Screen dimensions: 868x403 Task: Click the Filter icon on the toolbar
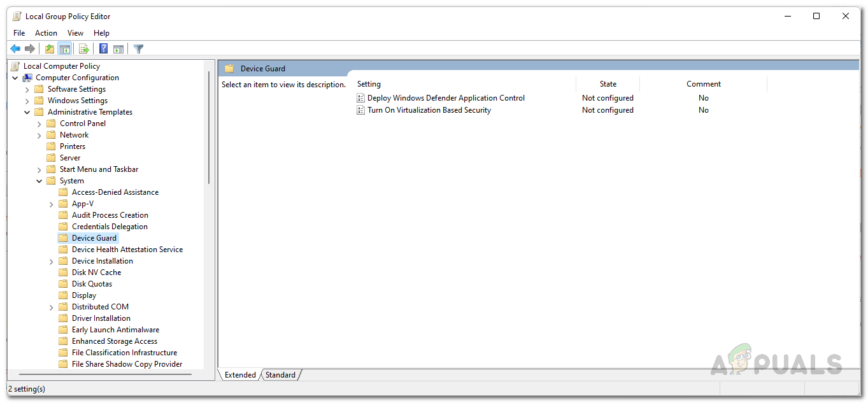click(x=138, y=48)
